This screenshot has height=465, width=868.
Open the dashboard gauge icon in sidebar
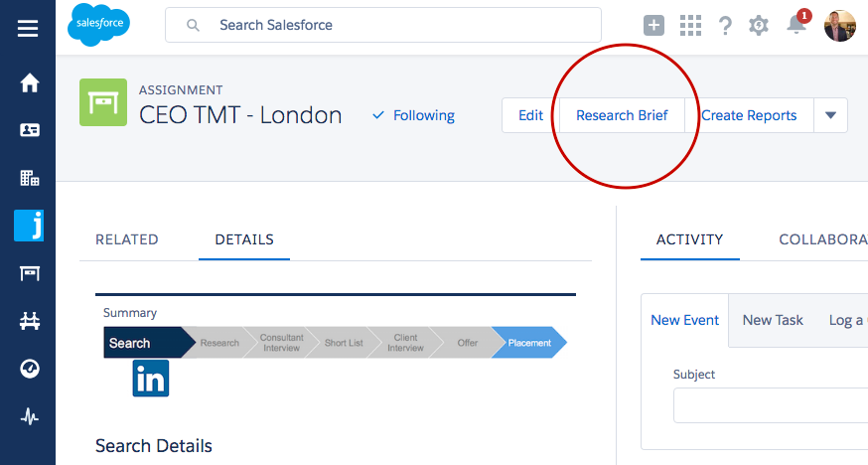(30, 368)
